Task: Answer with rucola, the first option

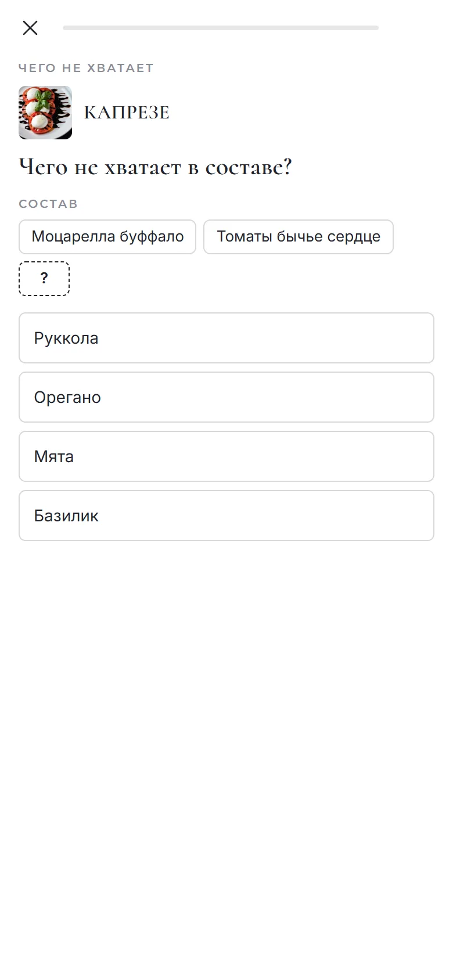Action: pyautogui.click(x=227, y=338)
